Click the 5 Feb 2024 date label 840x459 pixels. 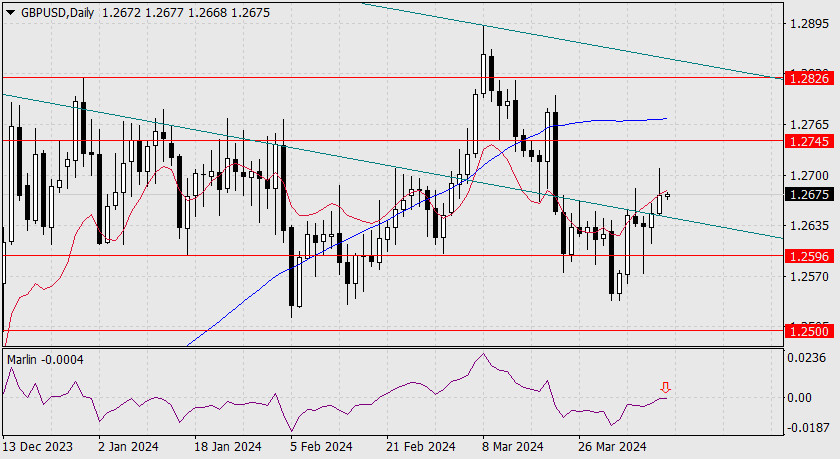(321, 447)
